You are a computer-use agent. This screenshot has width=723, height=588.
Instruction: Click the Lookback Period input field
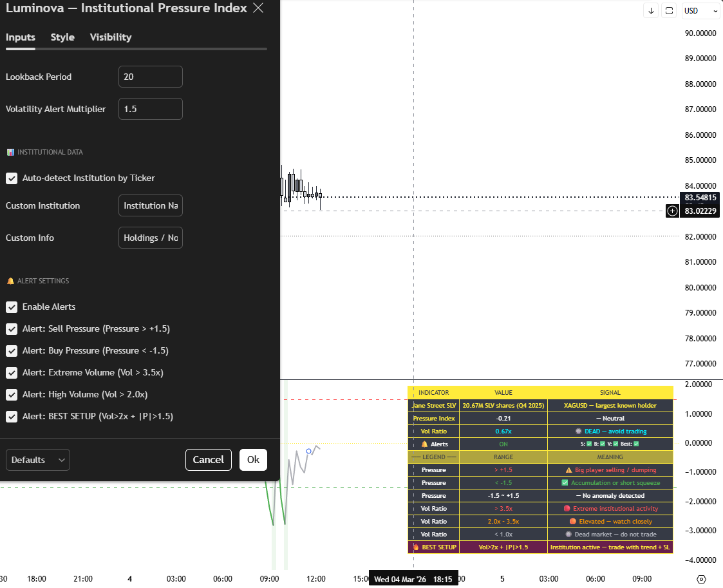151,77
